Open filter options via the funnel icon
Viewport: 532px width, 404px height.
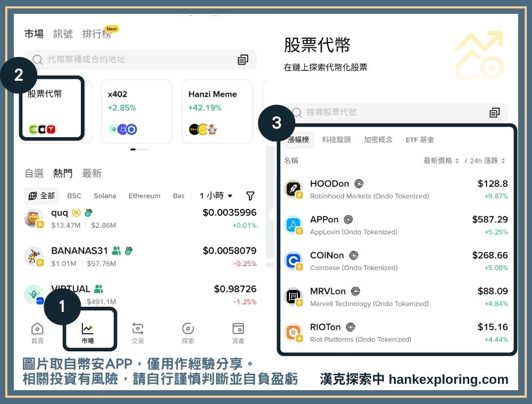(250, 196)
